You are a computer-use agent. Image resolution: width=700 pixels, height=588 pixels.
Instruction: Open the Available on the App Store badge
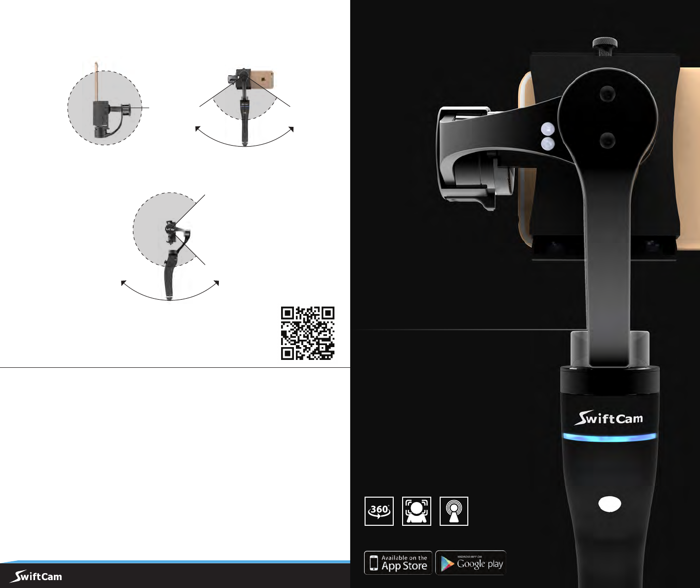click(398, 563)
